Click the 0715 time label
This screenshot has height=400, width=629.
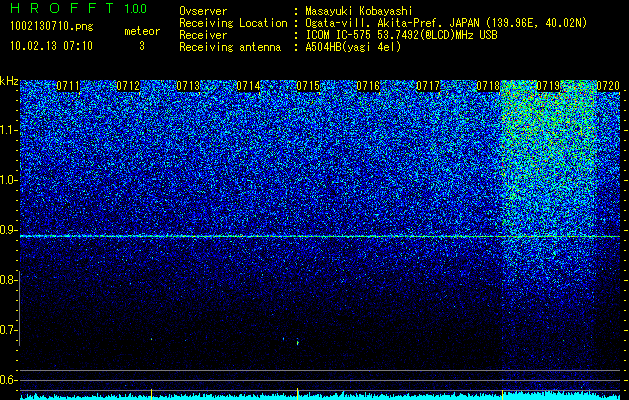pyautogui.click(x=308, y=86)
